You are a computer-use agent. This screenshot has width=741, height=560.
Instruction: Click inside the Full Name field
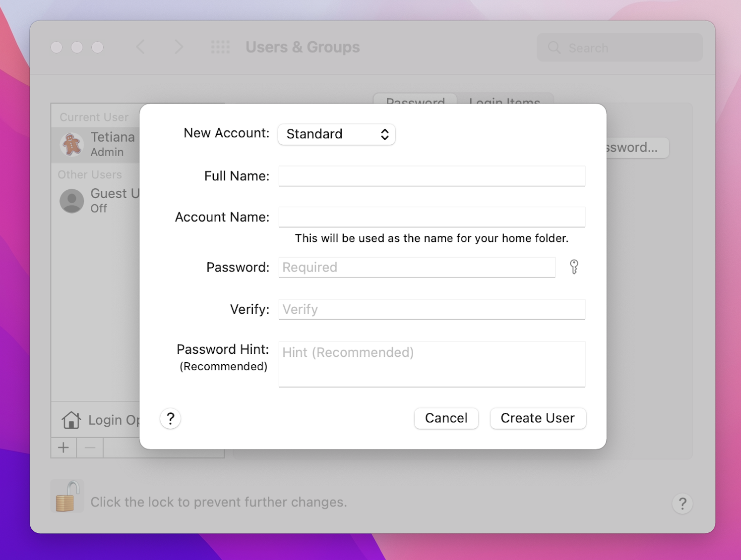(x=432, y=176)
